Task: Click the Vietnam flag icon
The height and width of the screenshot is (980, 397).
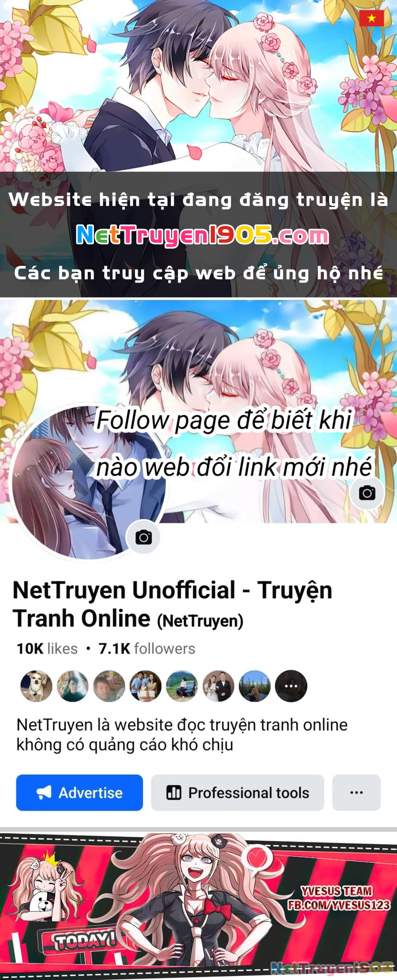Action: [371, 19]
